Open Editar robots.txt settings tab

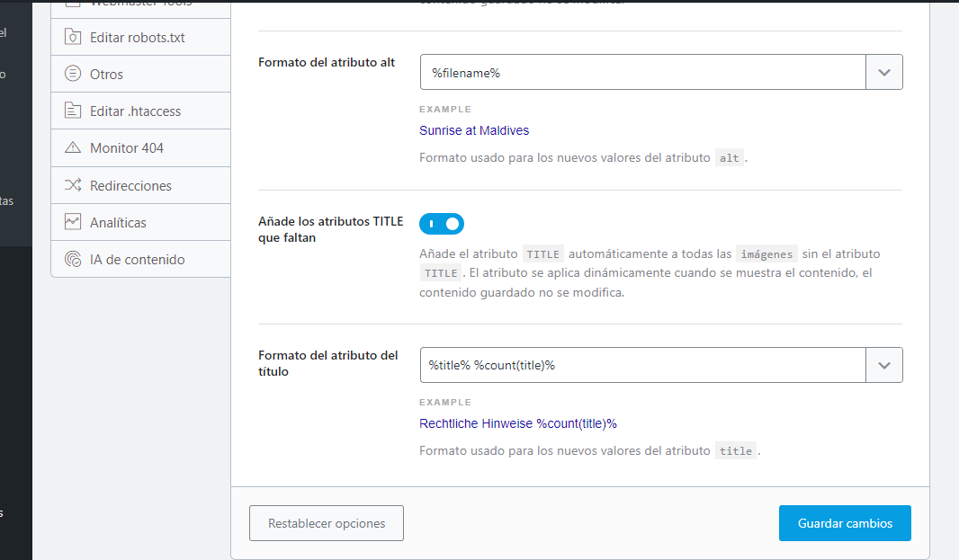140,37
